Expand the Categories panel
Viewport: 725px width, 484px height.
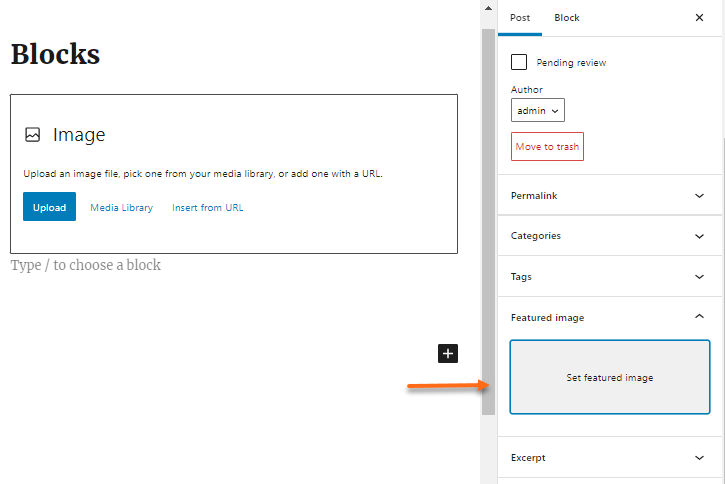click(x=699, y=236)
